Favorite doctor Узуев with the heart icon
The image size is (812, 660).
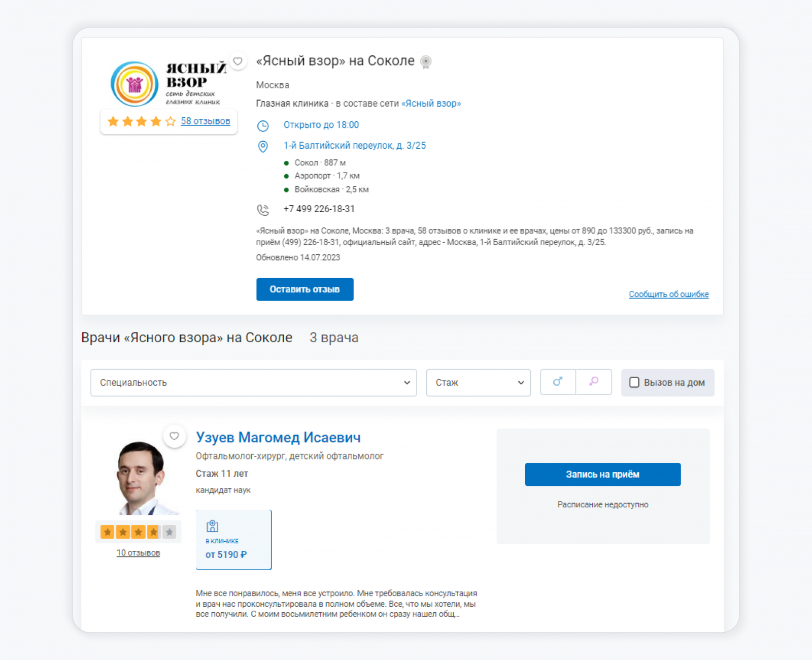(174, 436)
